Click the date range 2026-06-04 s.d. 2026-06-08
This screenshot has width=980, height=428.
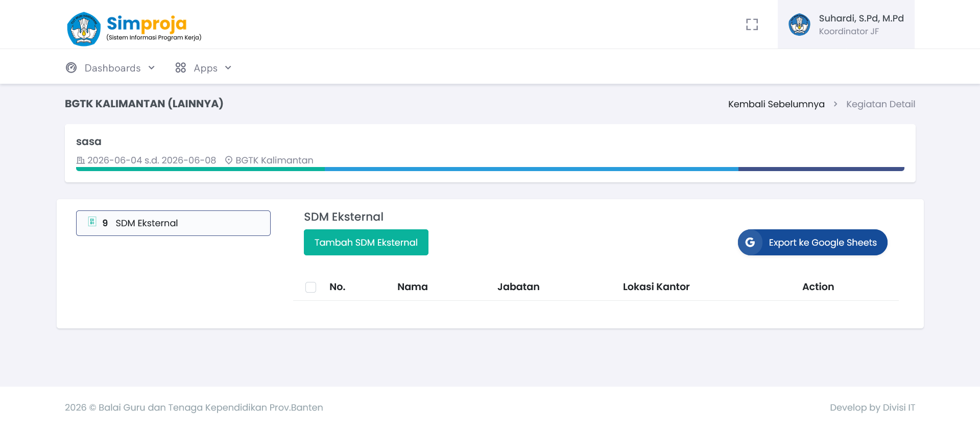[152, 160]
